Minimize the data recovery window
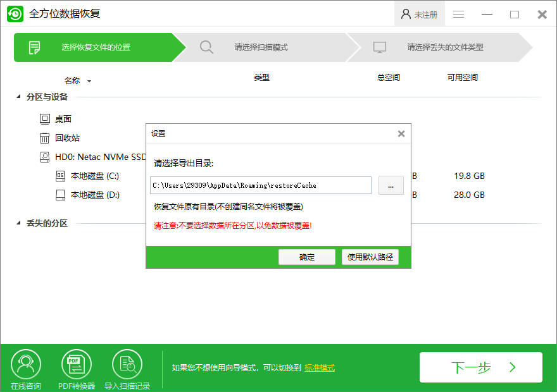 click(x=487, y=15)
